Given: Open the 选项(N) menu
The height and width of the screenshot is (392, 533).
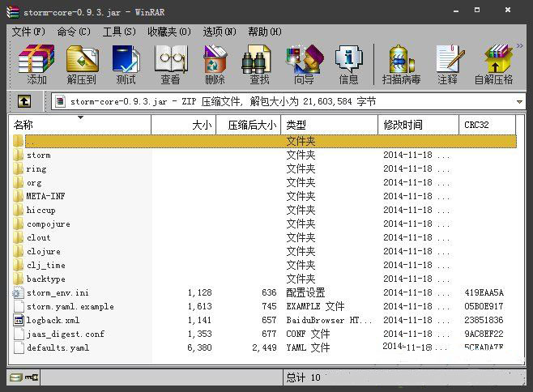Looking at the screenshot, I should [x=220, y=32].
